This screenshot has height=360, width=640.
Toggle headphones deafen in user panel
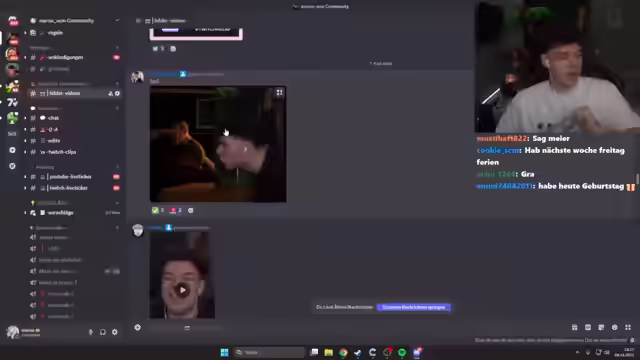[x=103, y=332]
